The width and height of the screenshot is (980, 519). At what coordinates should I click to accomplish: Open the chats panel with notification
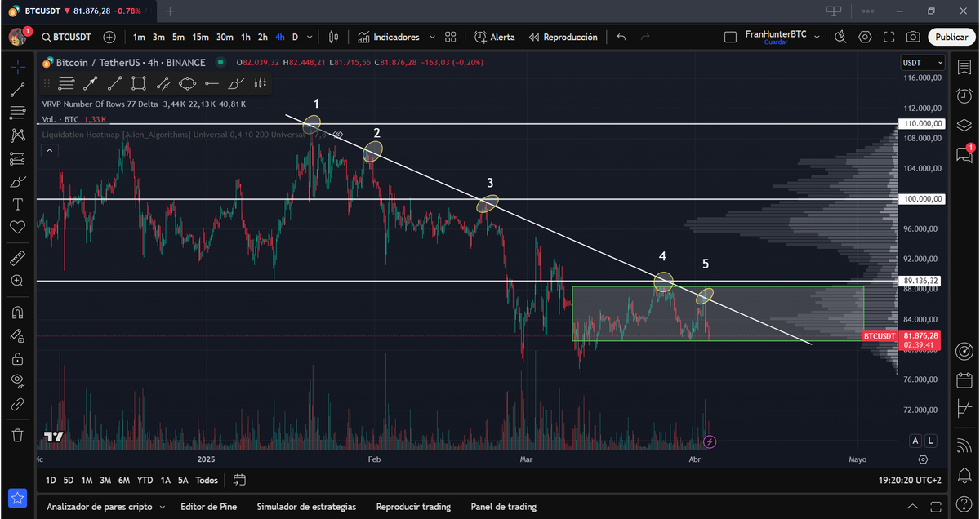pos(964,153)
